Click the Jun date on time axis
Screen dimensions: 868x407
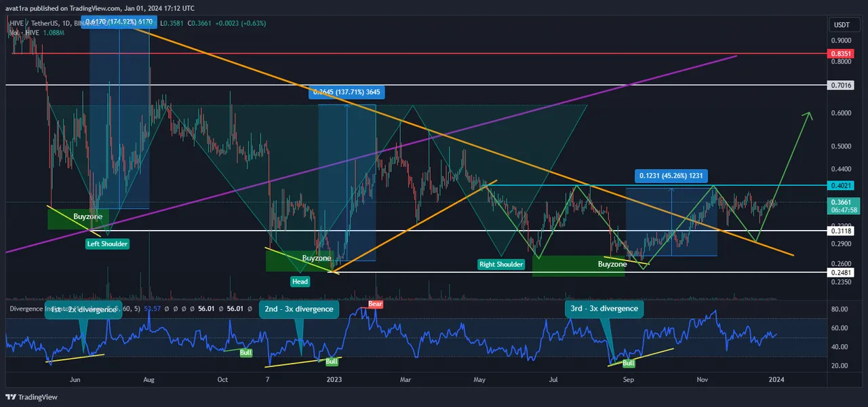point(75,380)
